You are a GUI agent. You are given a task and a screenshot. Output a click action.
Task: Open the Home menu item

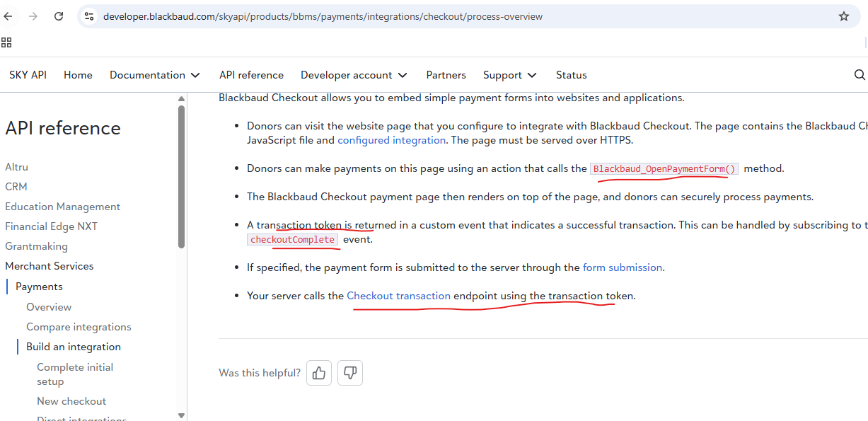click(78, 75)
